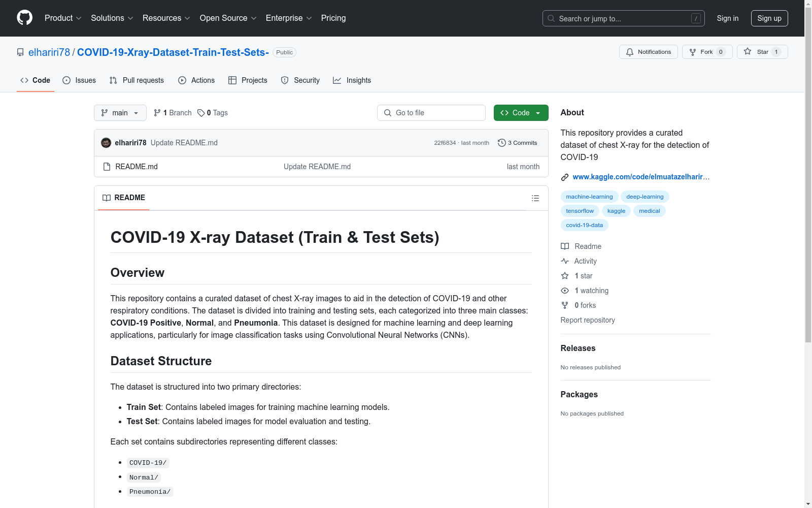Open the Product menu
The height and width of the screenshot is (508, 812).
click(63, 18)
